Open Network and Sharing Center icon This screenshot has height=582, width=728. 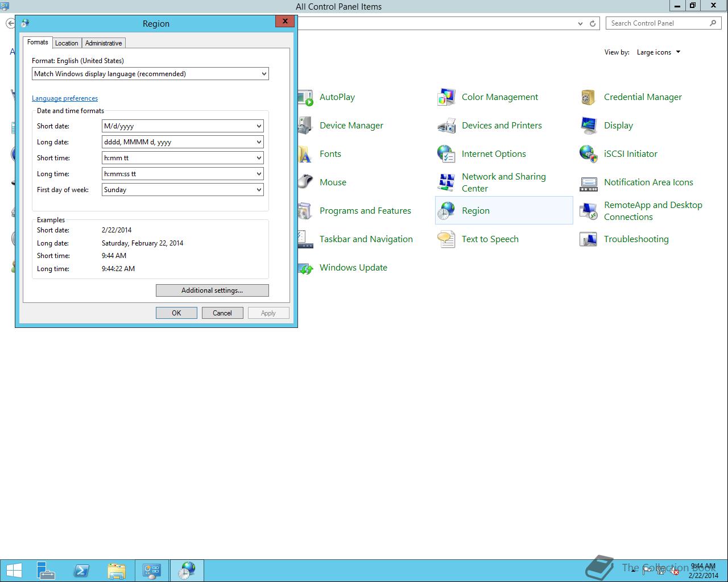click(x=446, y=182)
